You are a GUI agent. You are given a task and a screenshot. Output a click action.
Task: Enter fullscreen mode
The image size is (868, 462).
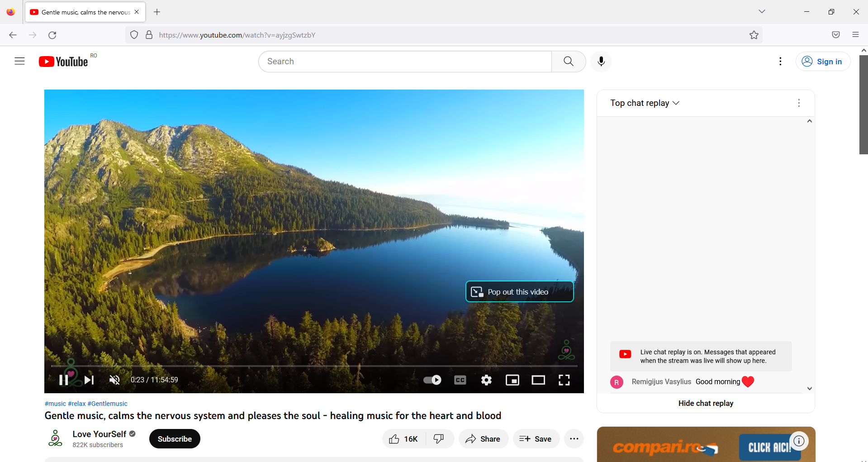tap(564, 380)
